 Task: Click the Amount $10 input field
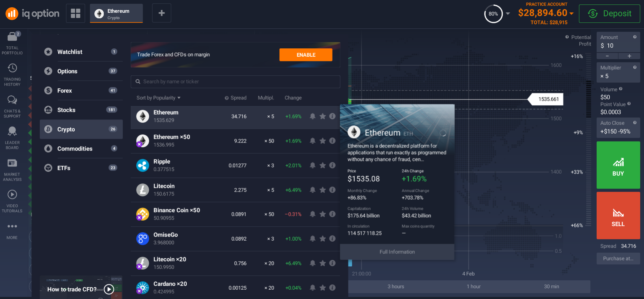pos(618,42)
